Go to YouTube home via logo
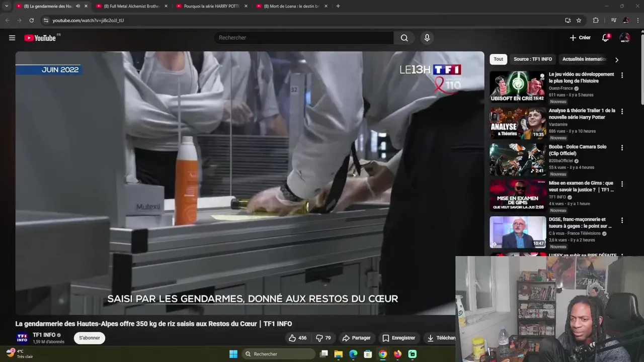The image size is (644, 362). click(x=40, y=38)
